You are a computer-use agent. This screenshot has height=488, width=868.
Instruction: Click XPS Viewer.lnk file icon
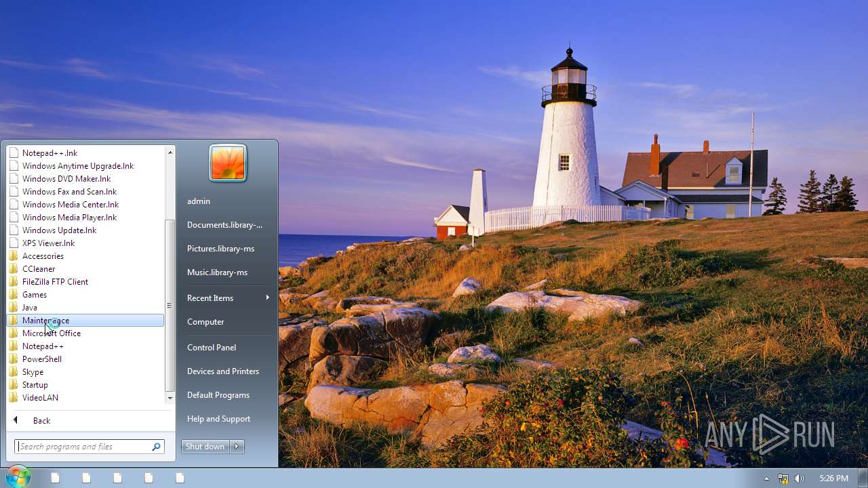[x=14, y=243]
